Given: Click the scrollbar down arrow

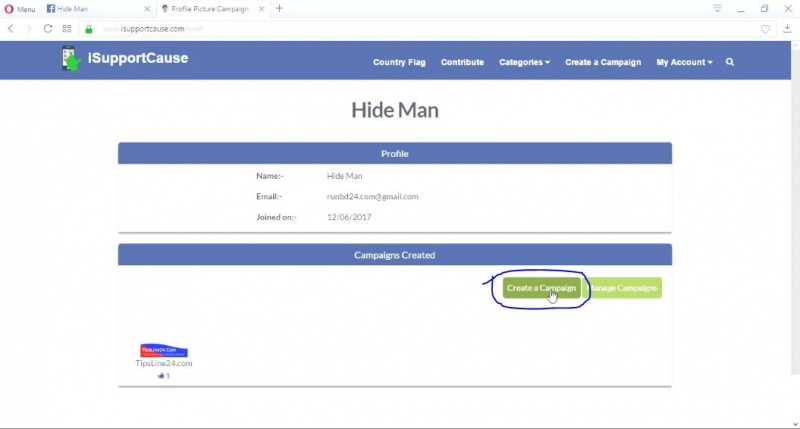Looking at the screenshot, I should [x=795, y=424].
